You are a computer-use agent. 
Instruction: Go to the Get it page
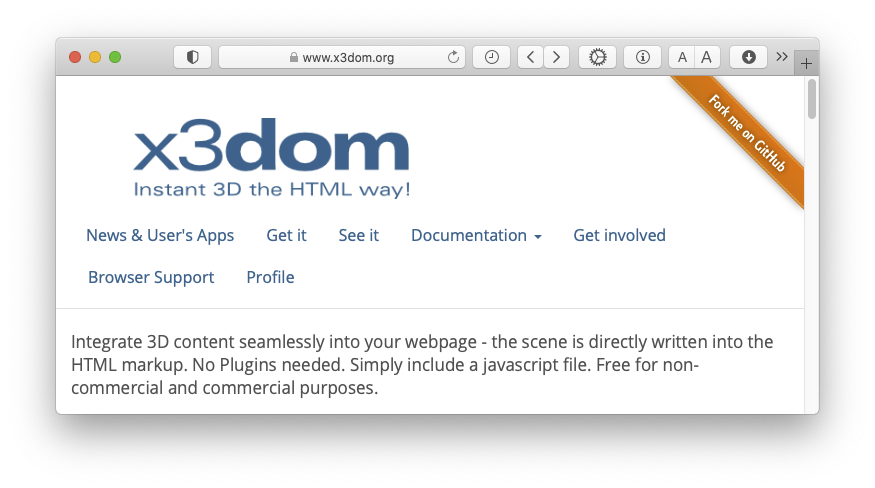coord(286,235)
